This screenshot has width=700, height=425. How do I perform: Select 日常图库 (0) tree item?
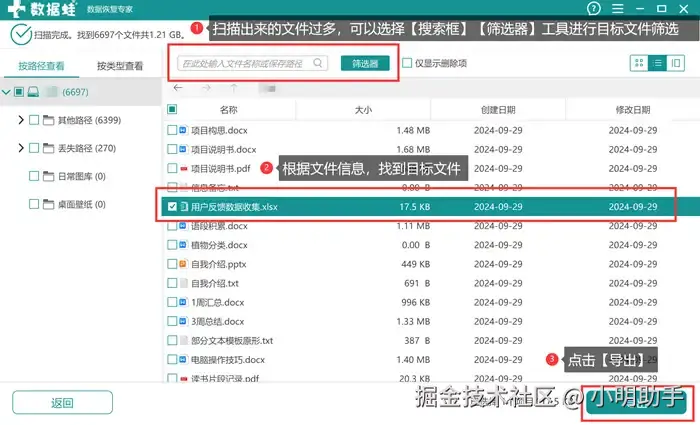pos(82,176)
